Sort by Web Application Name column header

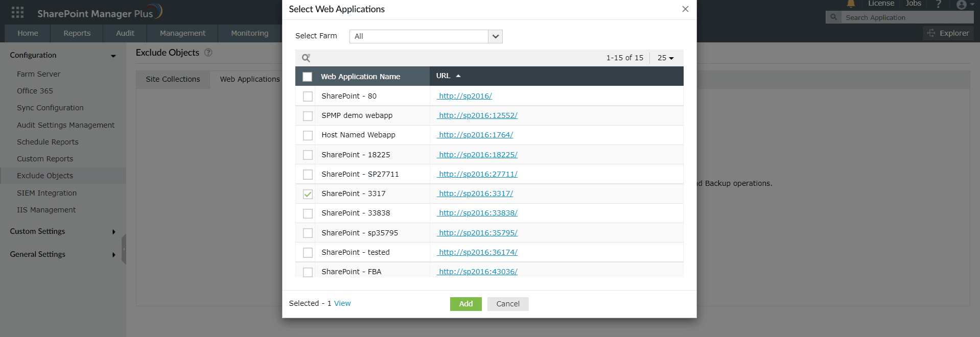tap(360, 77)
